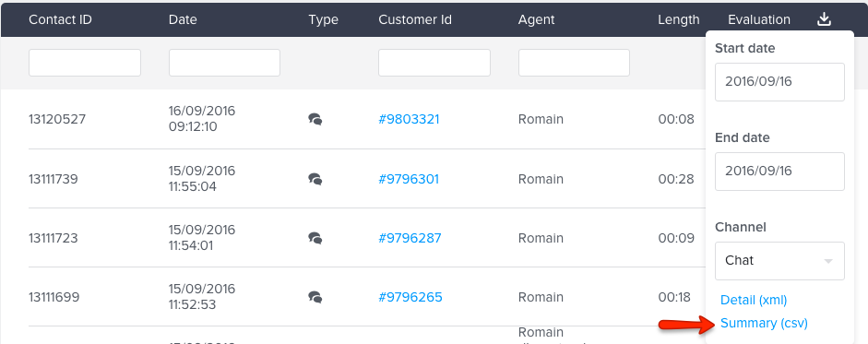The width and height of the screenshot is (868, 344).
Task: Open customer #9796301
Action: [x=409, y=179]
